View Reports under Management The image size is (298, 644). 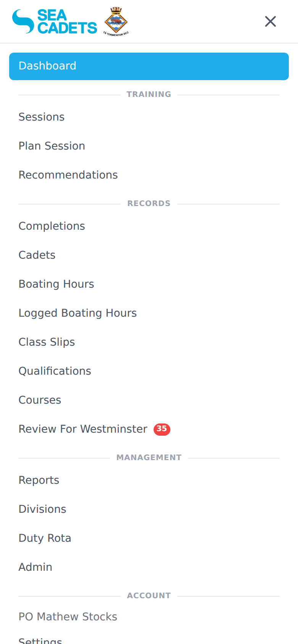tap(39, 480)
